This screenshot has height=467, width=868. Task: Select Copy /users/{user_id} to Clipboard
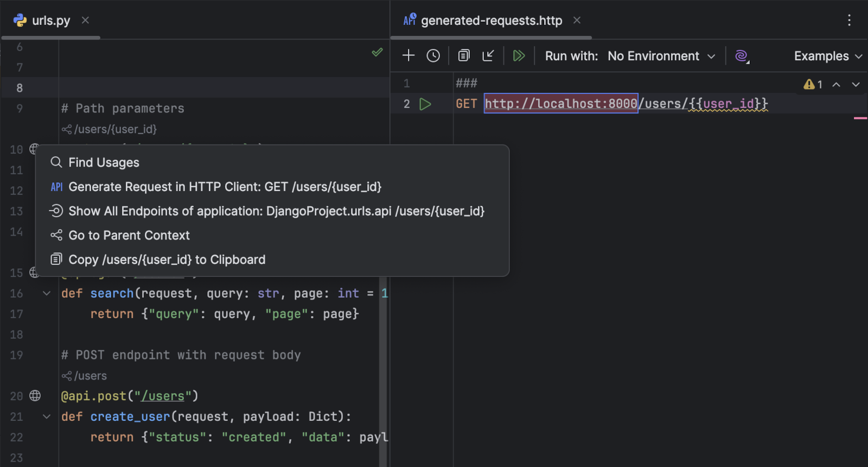[x=167, y=260]
